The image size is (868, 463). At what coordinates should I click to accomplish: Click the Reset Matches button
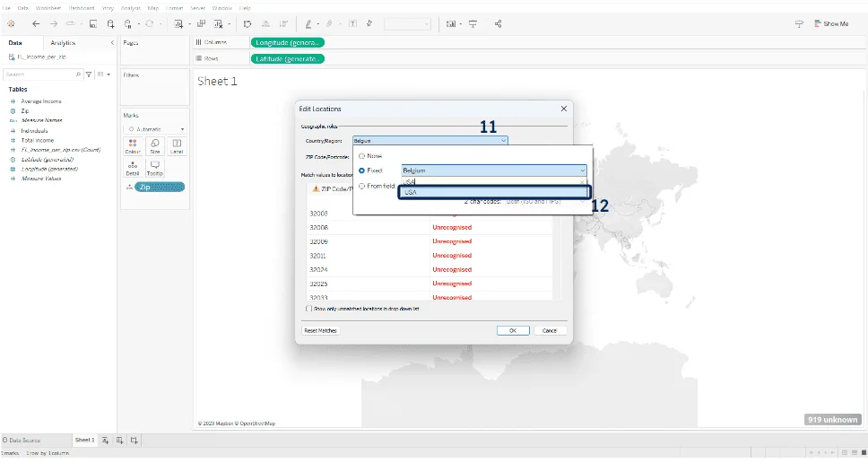pos(320,330)
